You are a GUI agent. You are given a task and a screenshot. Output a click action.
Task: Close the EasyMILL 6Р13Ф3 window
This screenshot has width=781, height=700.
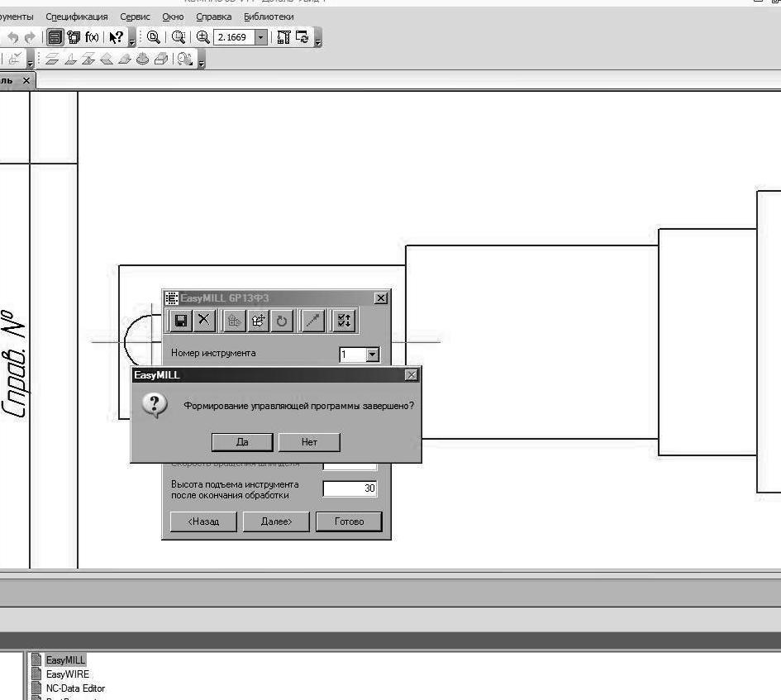coord(381,298)
